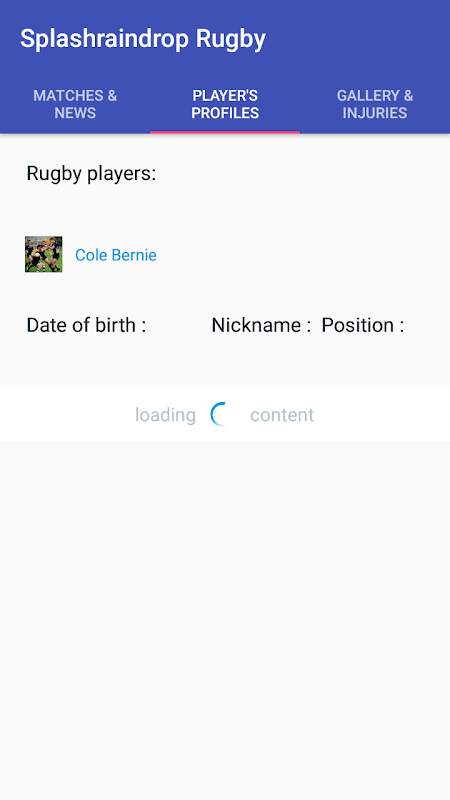Click blue header beside the app title
This screenshot has width=450, height=800.
tap(357, 39)
